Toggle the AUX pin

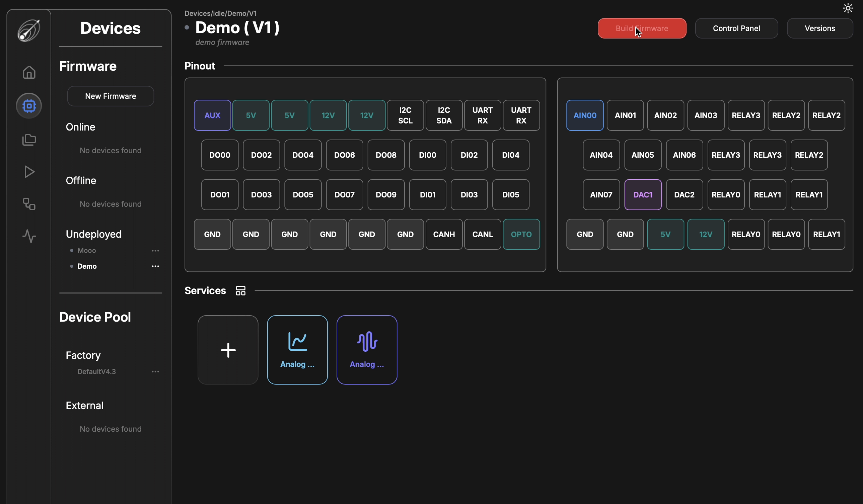tap(212, 115)
